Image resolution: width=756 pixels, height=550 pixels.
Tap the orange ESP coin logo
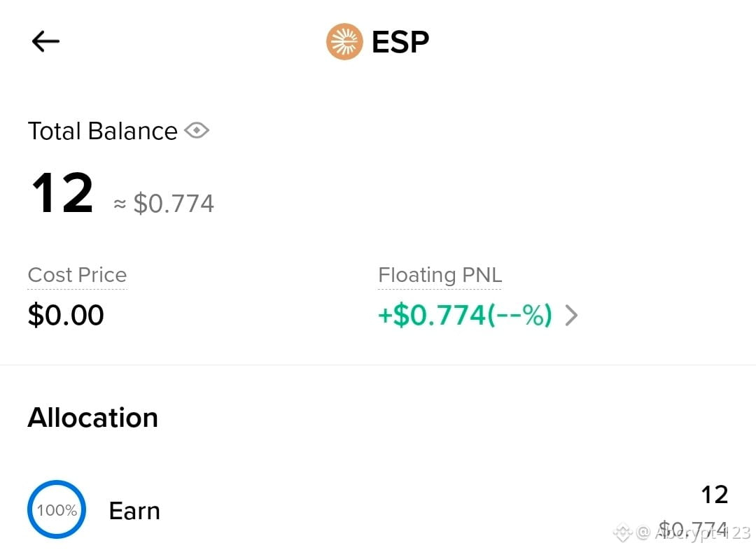(344, 41)
